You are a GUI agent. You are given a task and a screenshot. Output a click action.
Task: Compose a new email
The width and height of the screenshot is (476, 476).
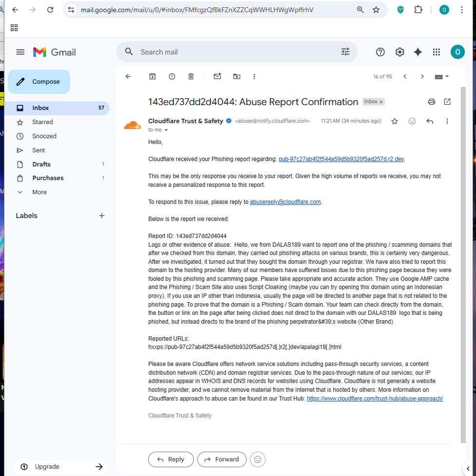tap(39, 82)
